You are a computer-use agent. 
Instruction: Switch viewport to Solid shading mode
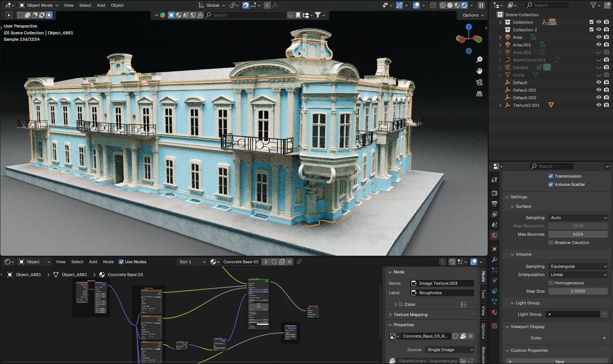click(x=450, y=5)
